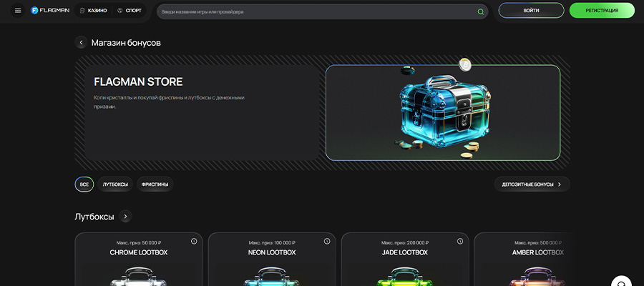Open Jade Lootbox info icon
Image resolution: width=644 pixels, height=286 pixels.
pyautogui.click(x=460, y=242)
